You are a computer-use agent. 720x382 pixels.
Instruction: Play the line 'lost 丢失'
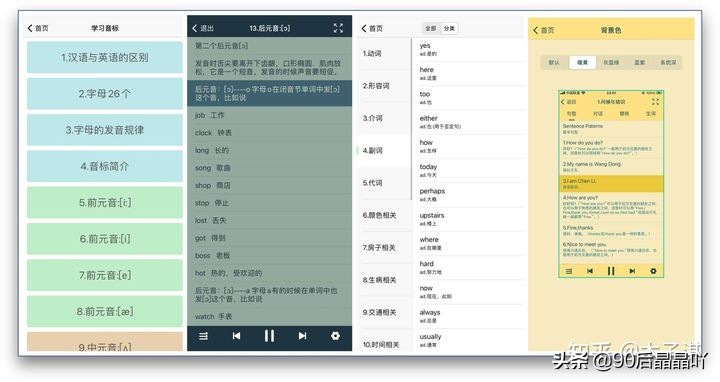click(270, 220)
